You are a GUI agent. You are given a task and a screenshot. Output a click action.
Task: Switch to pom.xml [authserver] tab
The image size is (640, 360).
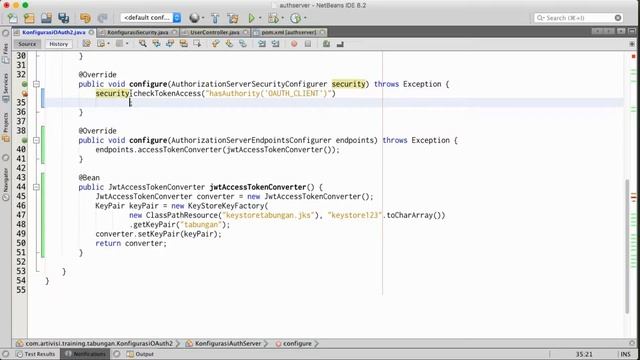[x=289, y=32]
